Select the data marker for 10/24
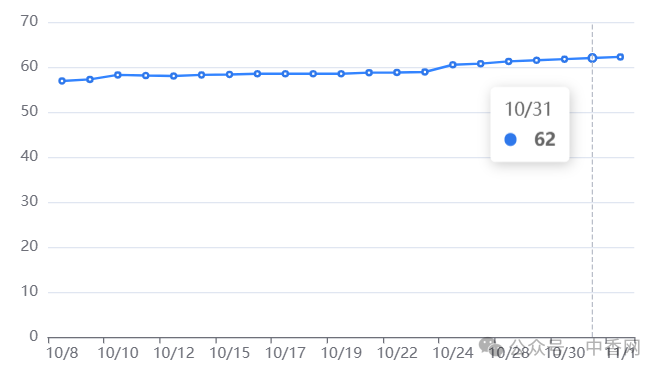The height and width of the screenshot is (374, 662). tap(453, 65)
